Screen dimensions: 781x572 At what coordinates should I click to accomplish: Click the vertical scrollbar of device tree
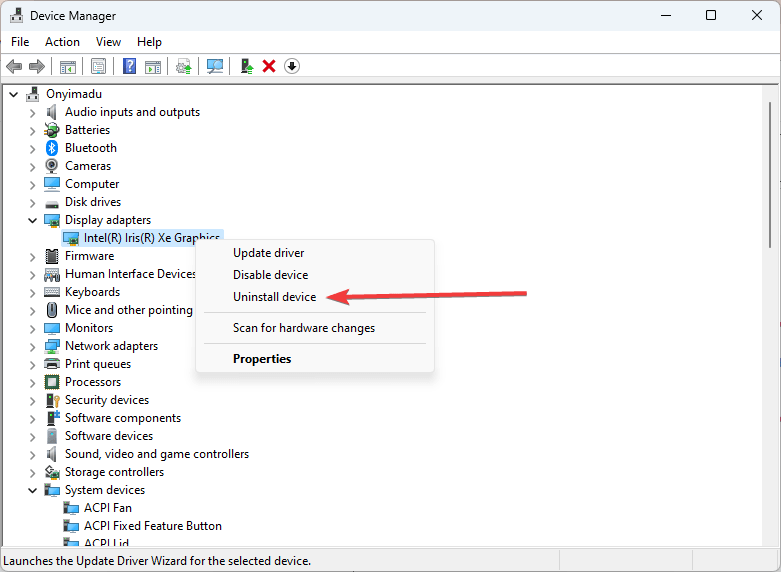pyautogui.click(x=770, y=315)
